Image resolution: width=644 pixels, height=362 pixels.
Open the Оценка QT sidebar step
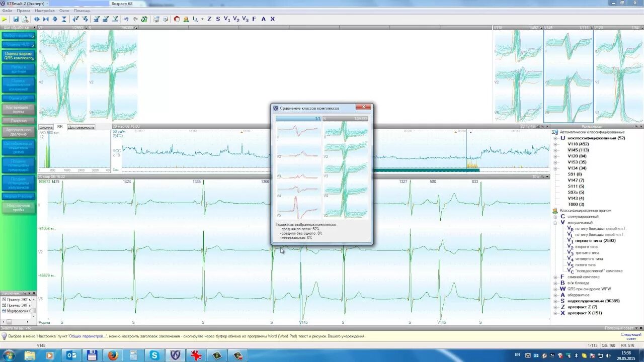coord(19,99)
